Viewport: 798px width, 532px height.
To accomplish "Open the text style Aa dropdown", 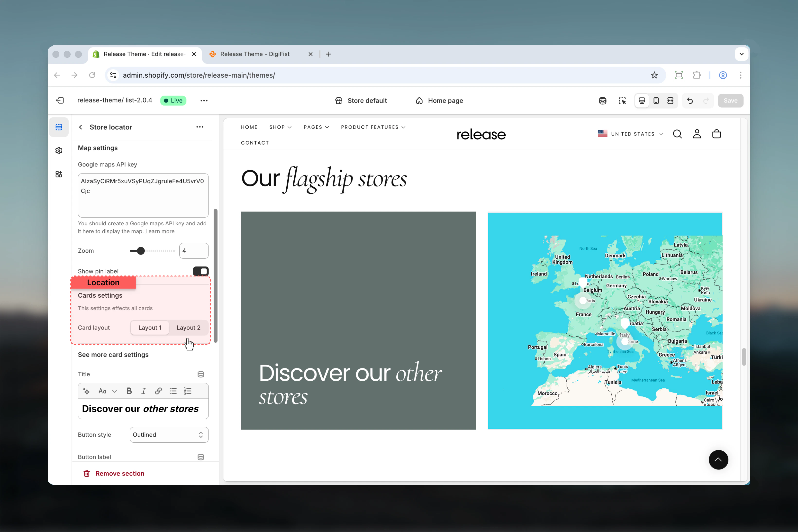I will pos(108,391).
